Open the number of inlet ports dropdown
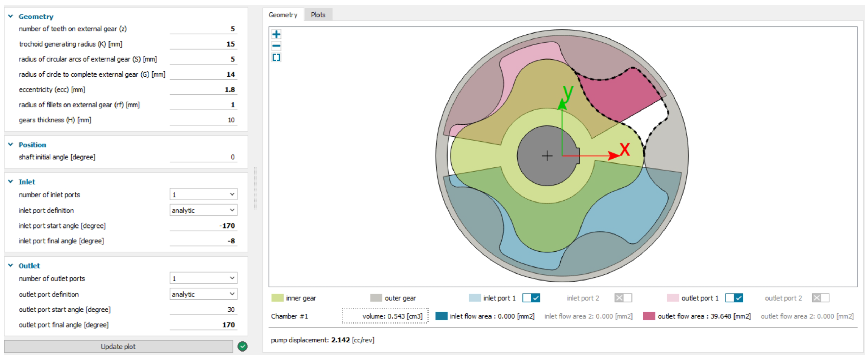The image size is (868, 358). tap(203, 194)
